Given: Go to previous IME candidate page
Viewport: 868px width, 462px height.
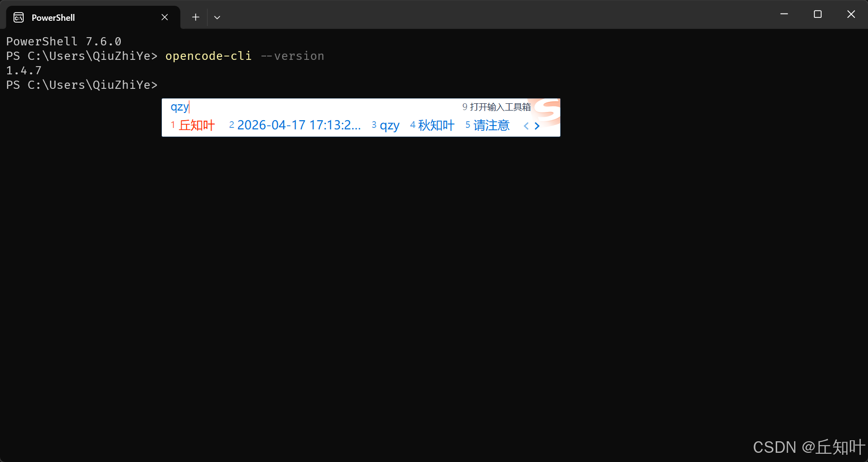Looking at the screenshot, I should click(526, 126).
